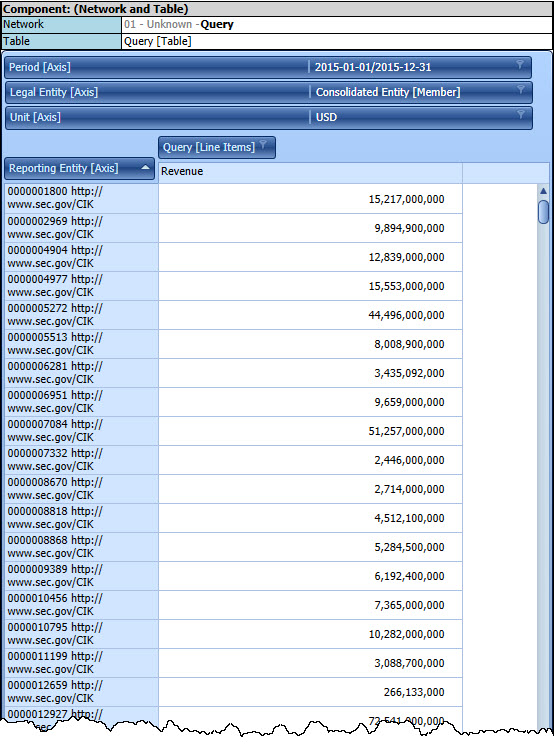The height and width of the screenshot is (748, 554).
Task: Click the filter icon on Period axis
Action: pyautogui.click(x=520, y=64)
